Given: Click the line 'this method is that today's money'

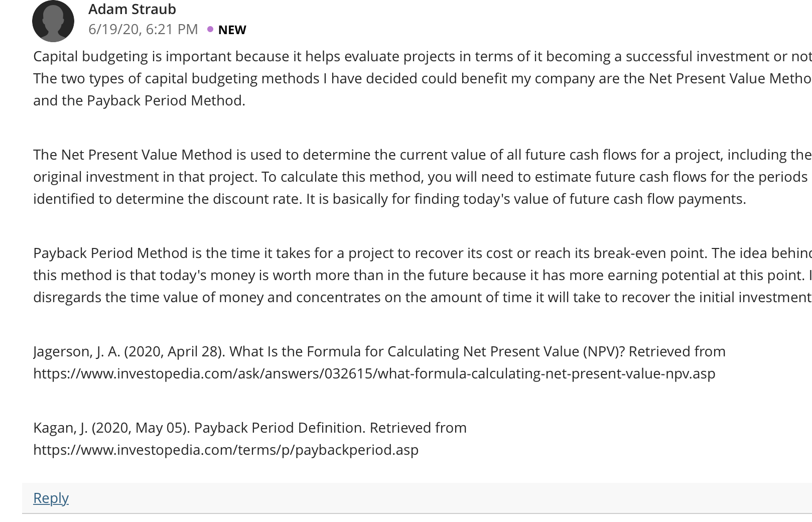Looking at the screenshot, I should (423, 275).
